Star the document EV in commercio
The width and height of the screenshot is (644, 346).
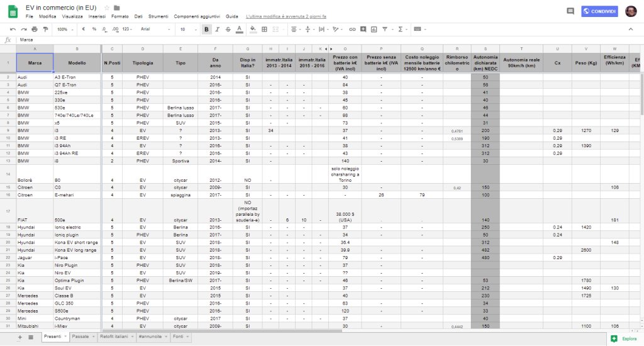107,8
